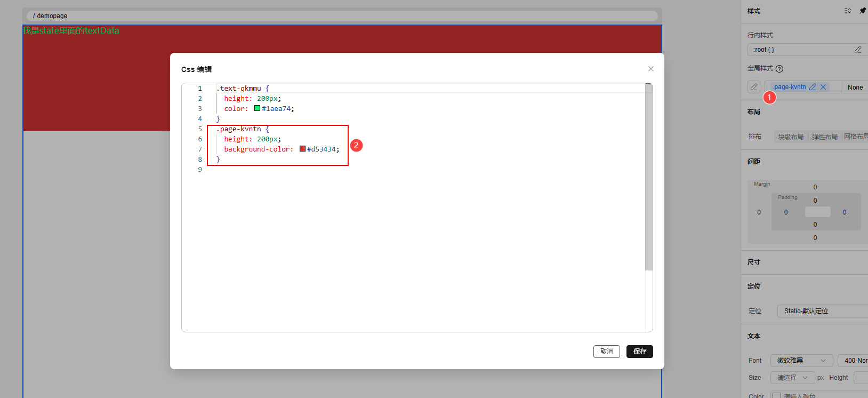Open the None state dropdown
The image size is (868, 398).
855,87
